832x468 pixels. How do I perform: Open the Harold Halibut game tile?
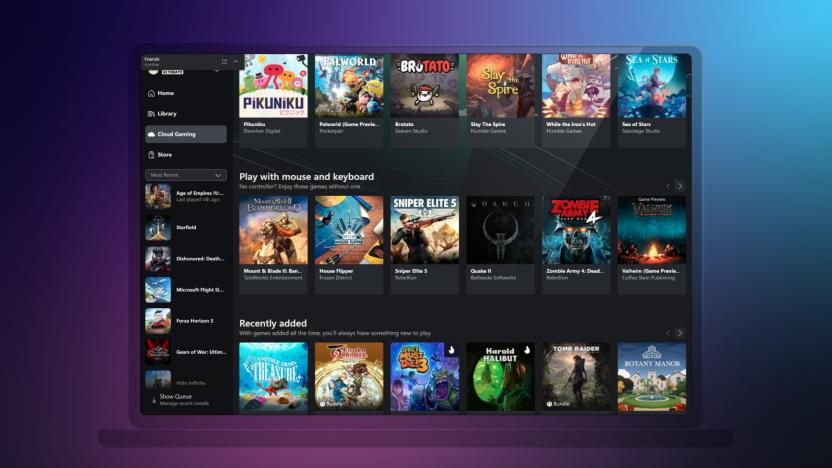[x=500, y=377]
